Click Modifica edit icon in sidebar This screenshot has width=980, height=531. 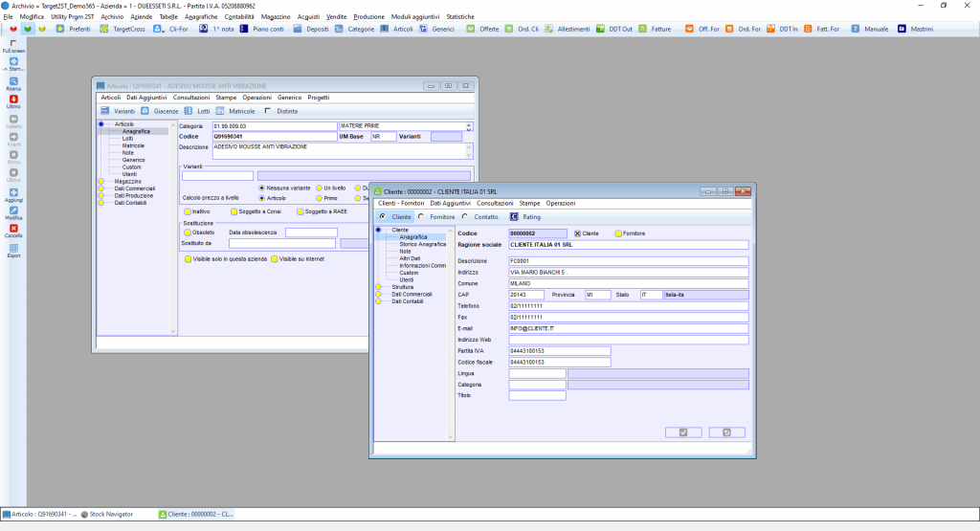[x=13, y=213]
